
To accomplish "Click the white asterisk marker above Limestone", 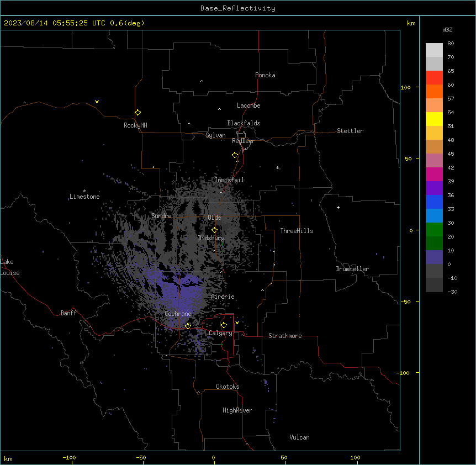I will (x=84, y=191).
